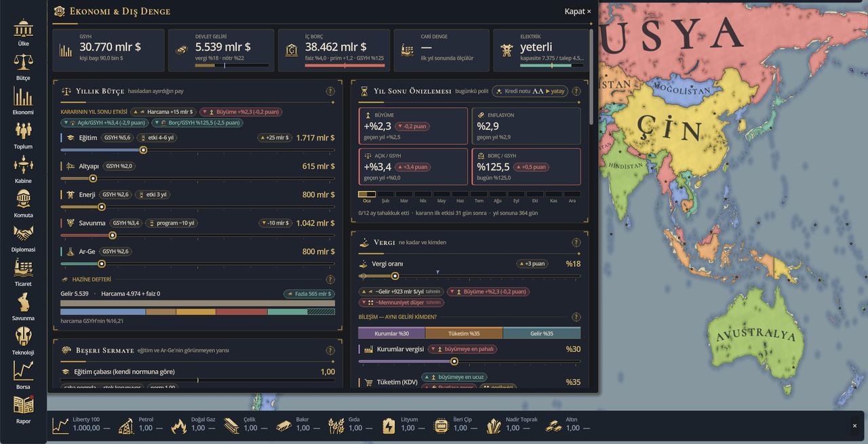Select Bakır in the bottom commodity bar
This screenshot has height=444, width=868.
pos(298,426)
